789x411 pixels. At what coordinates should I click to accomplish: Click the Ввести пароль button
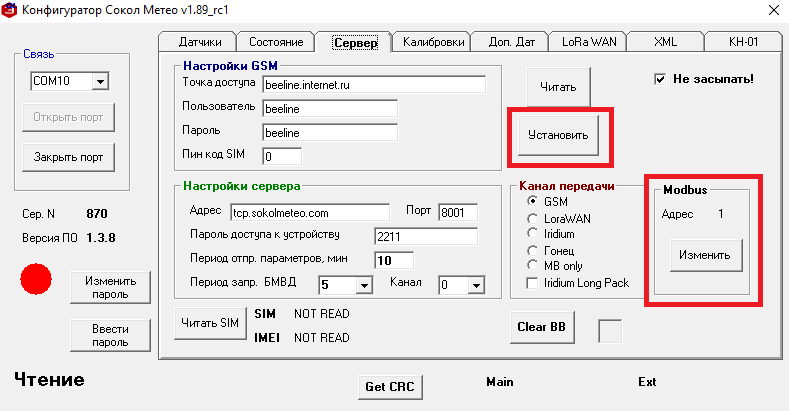coord(110,335)
